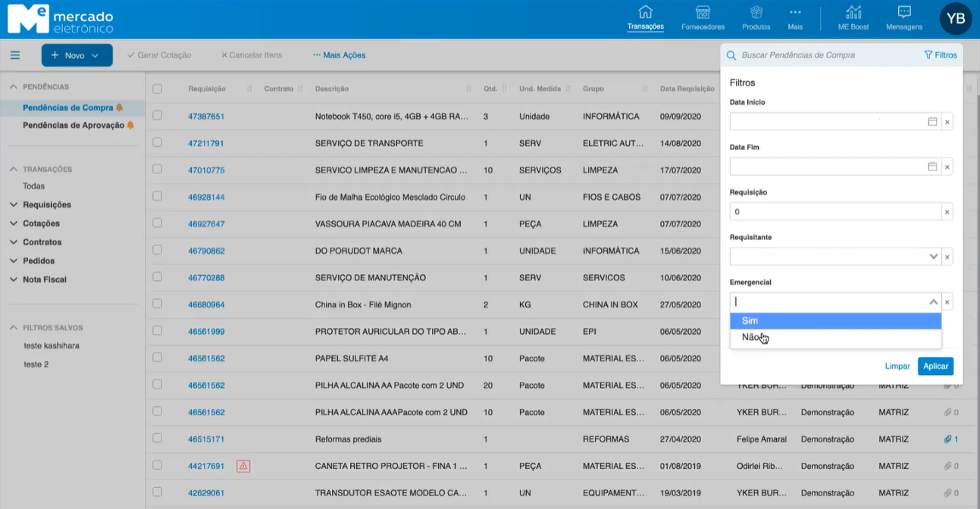The height and width of the screenshot is (509, 980).
Task: Click the Mercado Eletrônico logo
Action: coord(61,19)
